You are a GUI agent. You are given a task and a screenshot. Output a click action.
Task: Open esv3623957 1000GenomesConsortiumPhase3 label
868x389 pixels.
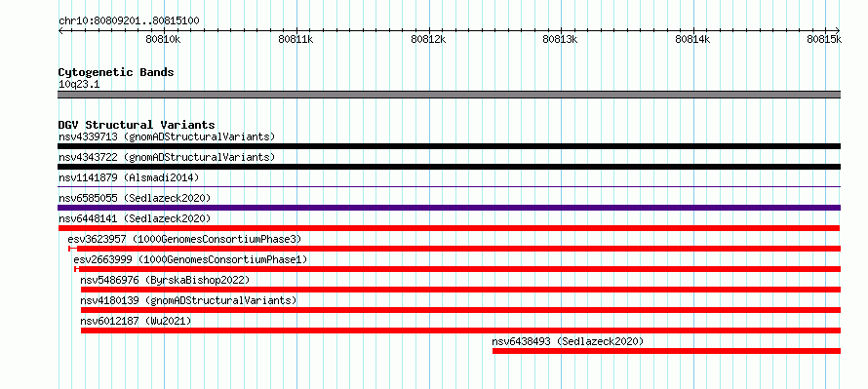[184, 239]
